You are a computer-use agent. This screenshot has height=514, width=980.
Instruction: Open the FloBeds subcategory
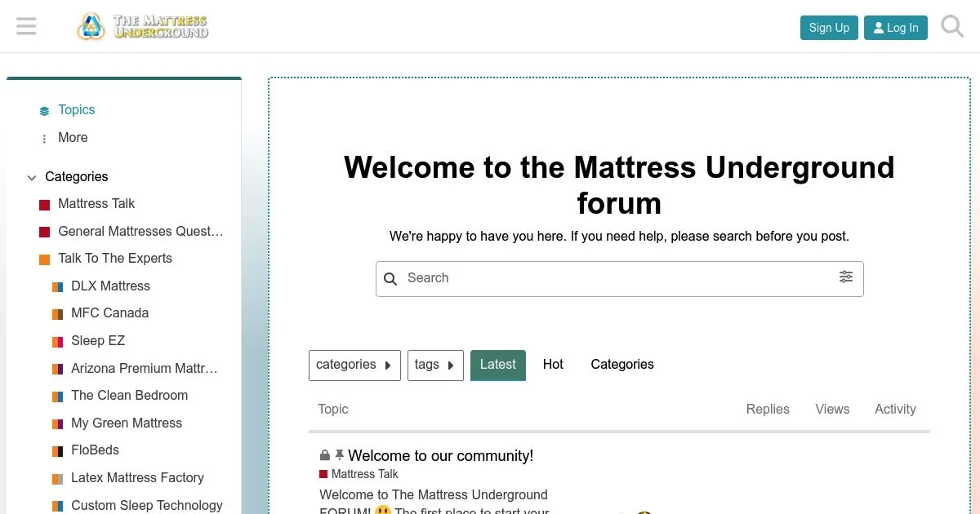(95, 450)
